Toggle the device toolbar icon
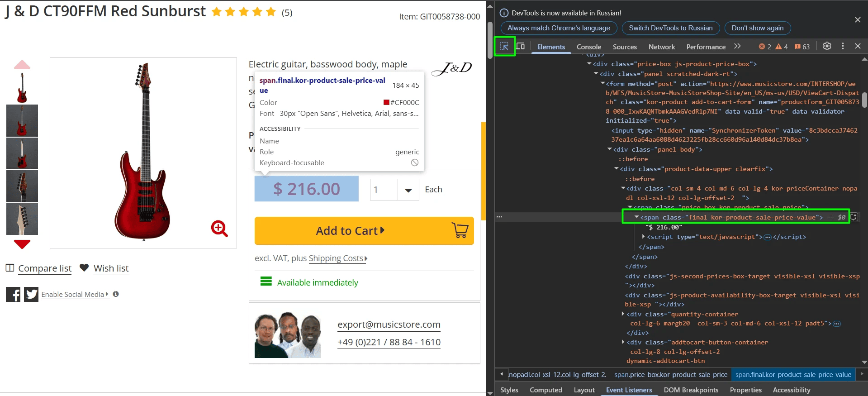 (521, 46)
